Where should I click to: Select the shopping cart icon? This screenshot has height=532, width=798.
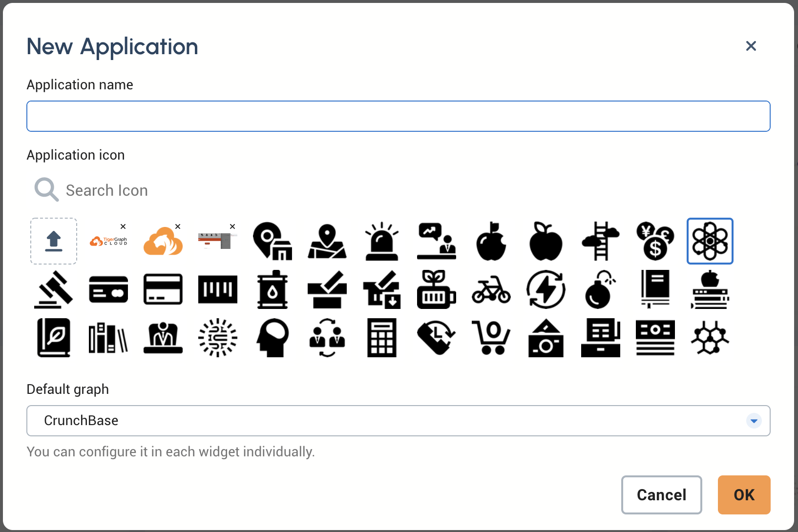tap(491, 337)
